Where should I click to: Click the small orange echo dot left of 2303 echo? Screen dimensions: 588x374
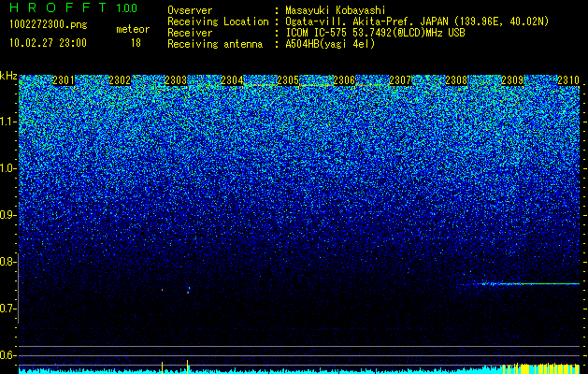pos(162,290)
